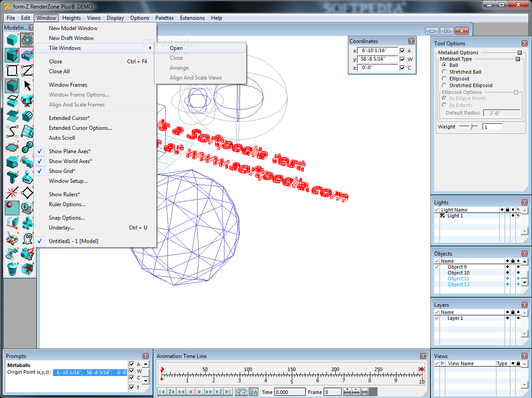Image resolution: width=532 pixels, height=398 pixels.
Task: Jump to last frame of animation
Action: tap(229, 392)
